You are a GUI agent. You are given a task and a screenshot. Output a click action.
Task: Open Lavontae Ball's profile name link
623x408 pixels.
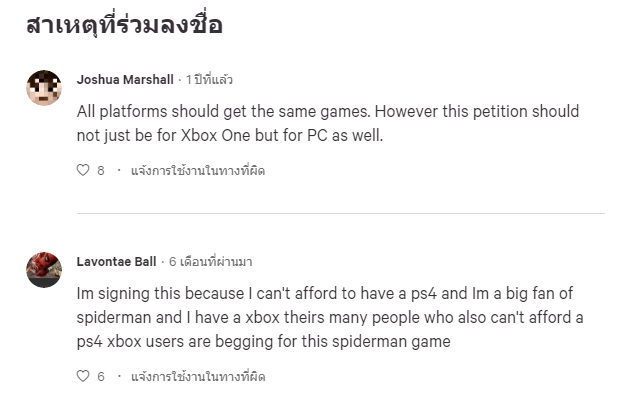[x=116, y=262]
